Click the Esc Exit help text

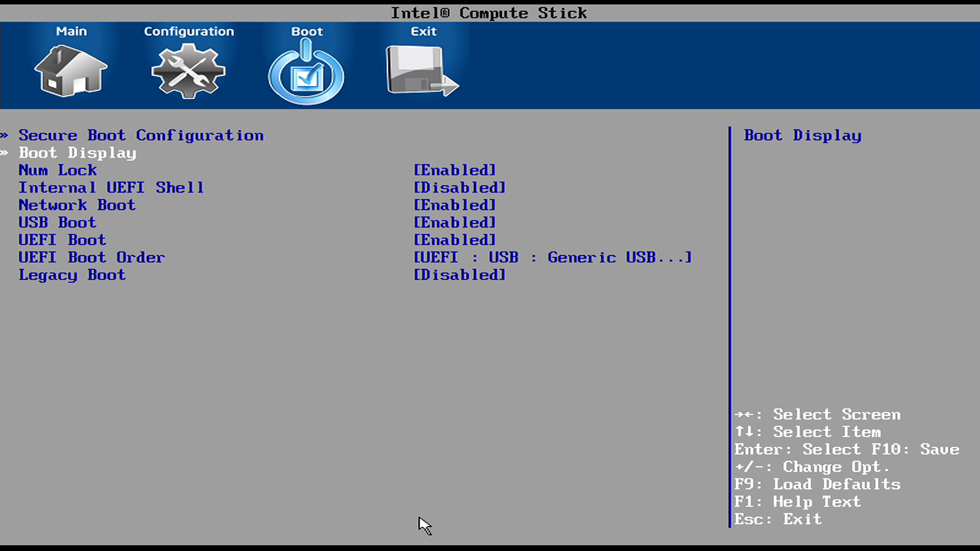point(778,519)
